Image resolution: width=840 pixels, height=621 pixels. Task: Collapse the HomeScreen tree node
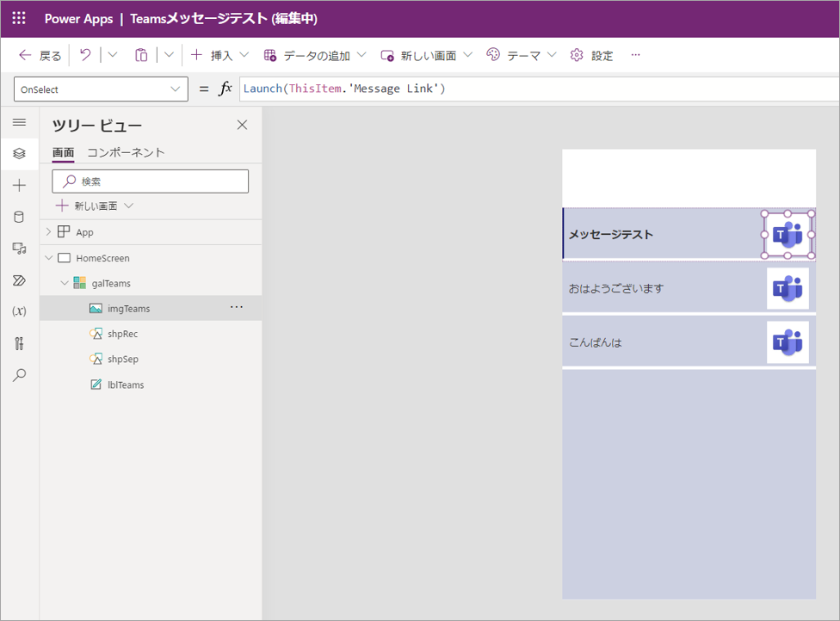click(49, 257)
